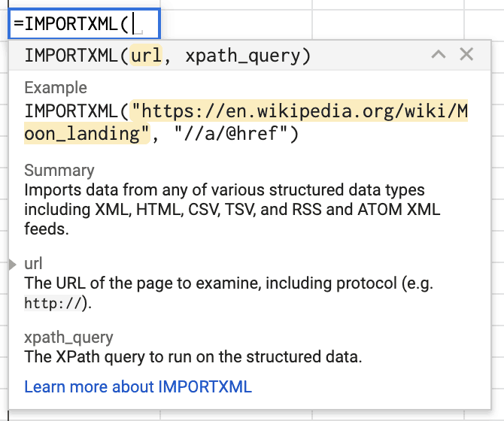Viewport: 504px width, 421px height.
Task: Click the URL of the page description
Action: [x=229, y=293]
